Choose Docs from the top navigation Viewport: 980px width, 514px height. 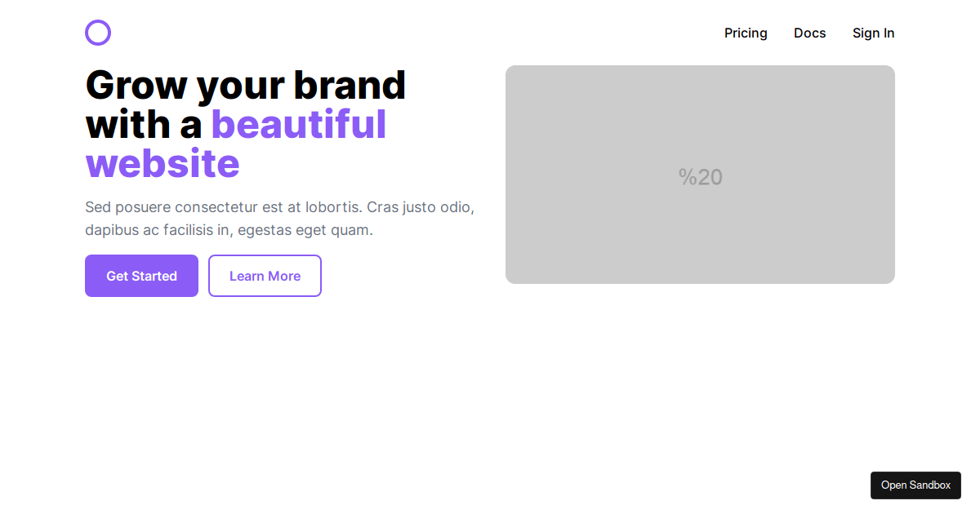[809, 33]
